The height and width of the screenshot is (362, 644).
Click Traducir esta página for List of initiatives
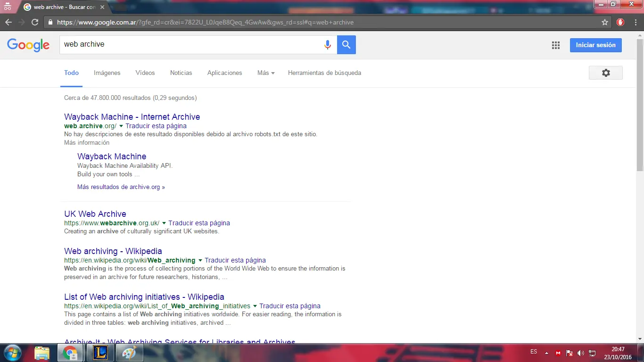(290, 306)
